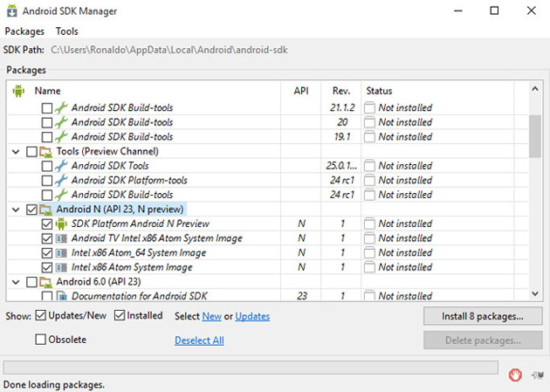Click the Documentation for Android SDK icon
Viewport: 550px width, 392px height.
pos(61,296)
